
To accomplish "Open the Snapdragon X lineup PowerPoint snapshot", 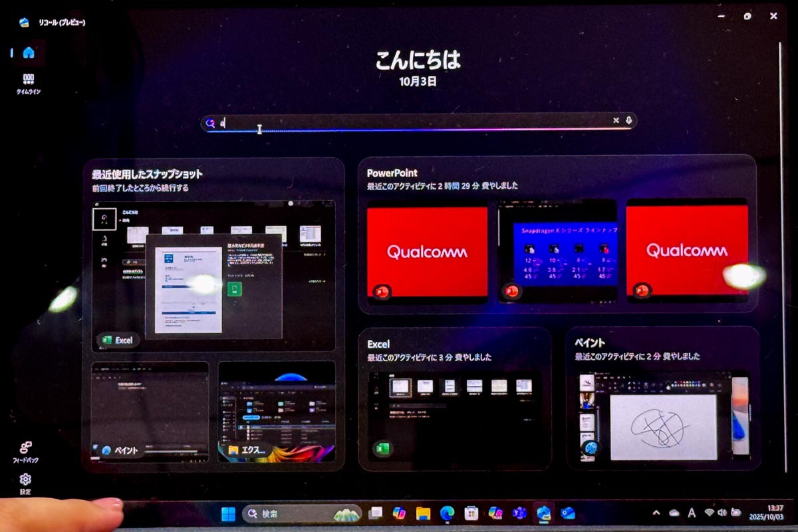I will click(558, 252).
